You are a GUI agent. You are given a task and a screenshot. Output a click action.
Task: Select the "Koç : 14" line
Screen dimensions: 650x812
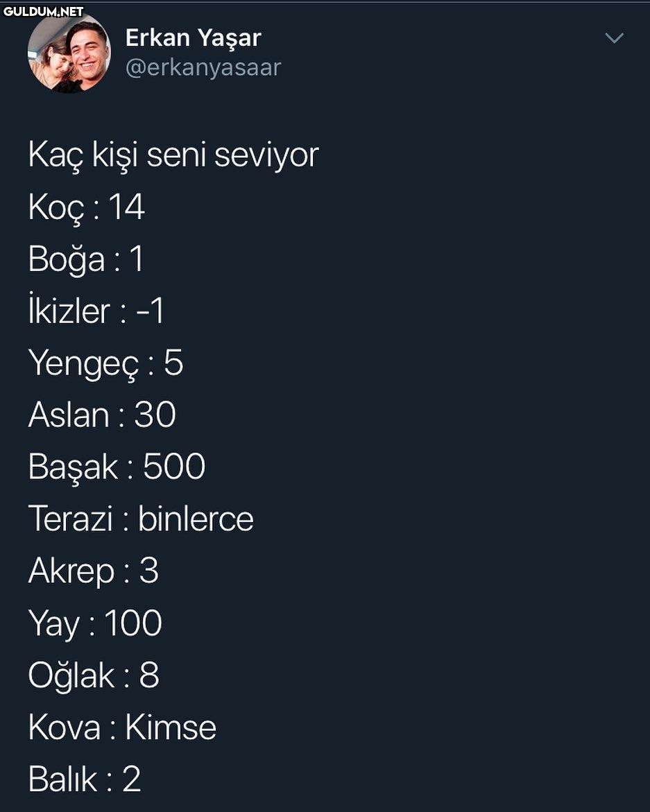86,207
